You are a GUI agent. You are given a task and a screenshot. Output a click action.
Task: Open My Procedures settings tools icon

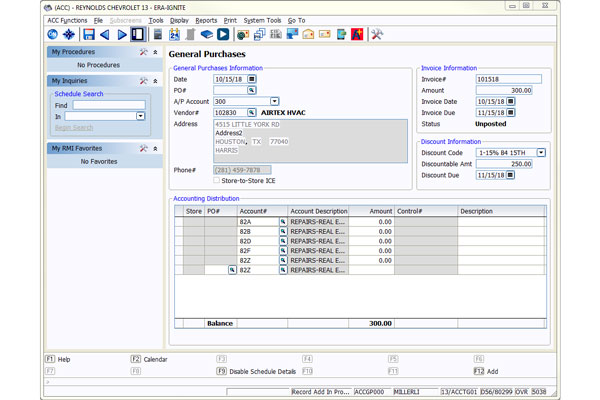coord(144,52)
